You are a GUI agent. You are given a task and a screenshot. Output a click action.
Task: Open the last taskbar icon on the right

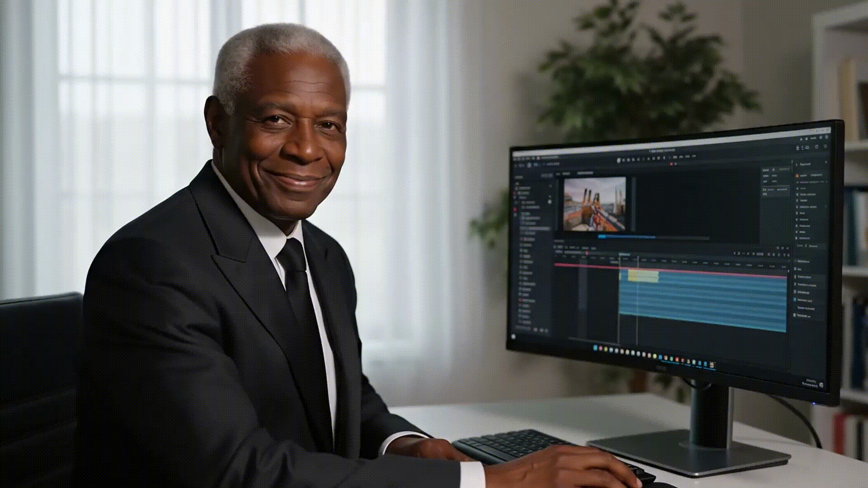tap(711, 365)
